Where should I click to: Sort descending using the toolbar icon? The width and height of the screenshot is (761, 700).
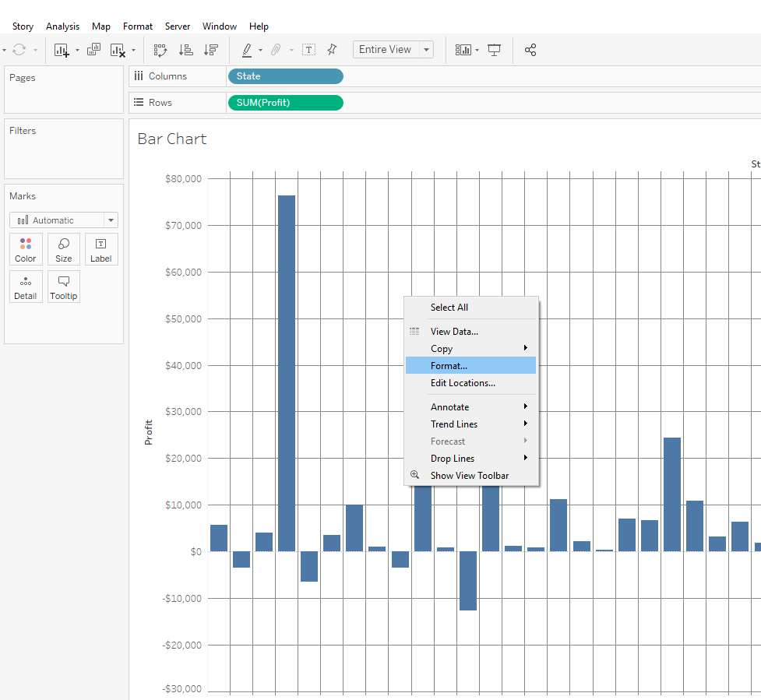[211, 50]
